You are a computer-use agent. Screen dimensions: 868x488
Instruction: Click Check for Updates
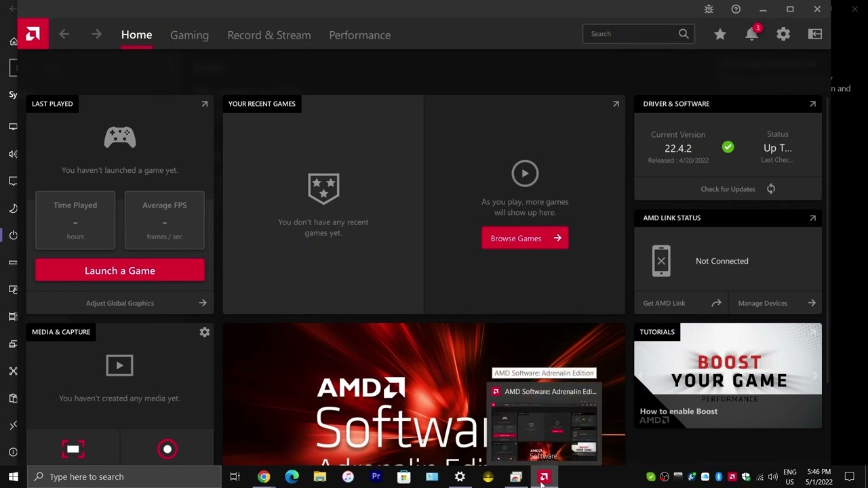(728, 189)
